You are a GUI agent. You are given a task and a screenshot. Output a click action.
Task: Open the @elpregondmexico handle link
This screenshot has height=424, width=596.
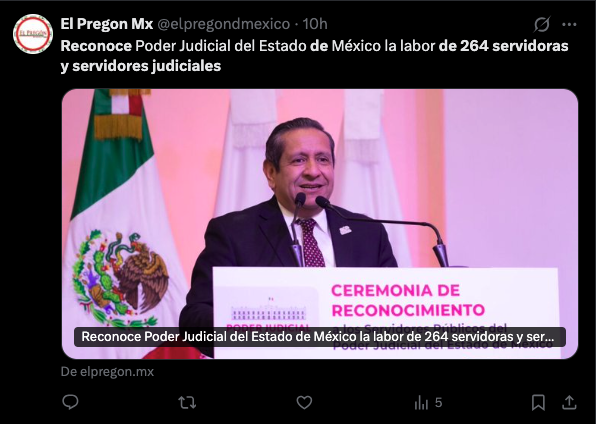click(x=224, y=24)
